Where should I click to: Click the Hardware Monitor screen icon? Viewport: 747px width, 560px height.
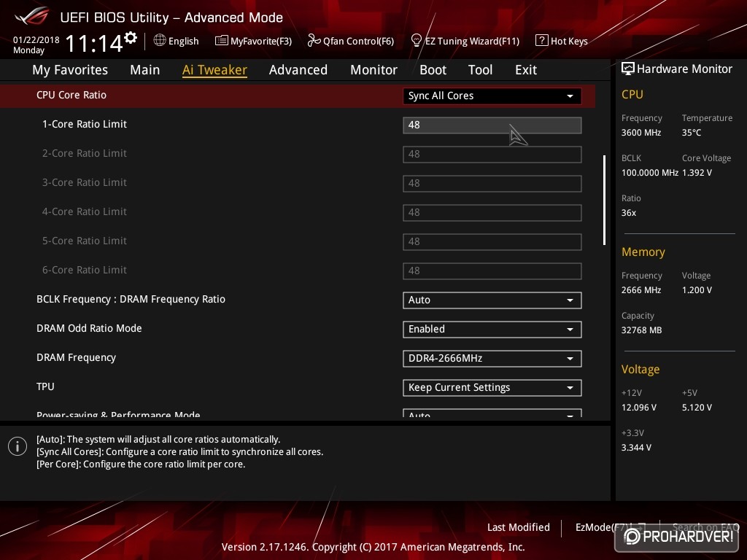[x=628, y=69]
